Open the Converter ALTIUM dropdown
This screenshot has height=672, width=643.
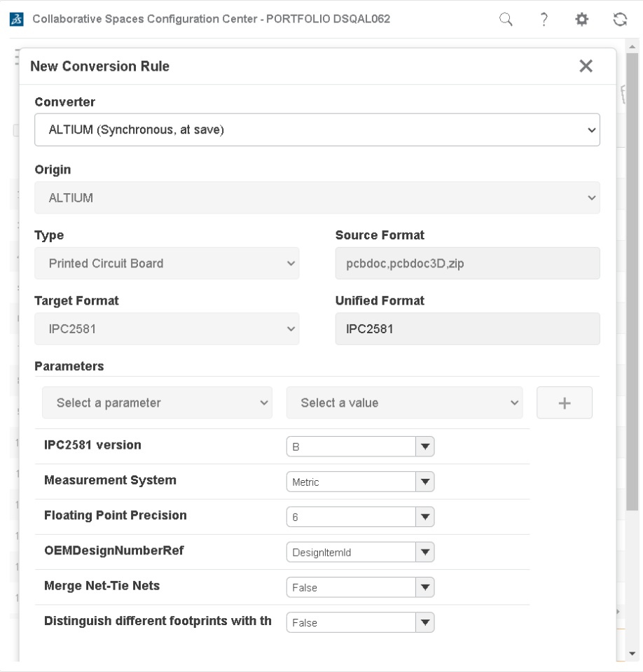317,129
